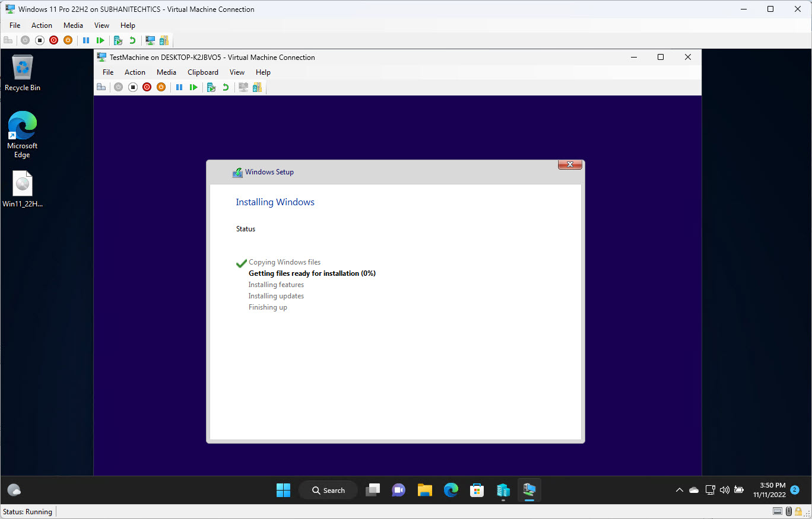Open Microsoft Edge from the taskbar
The width and height of the screenshot is (812, 519).
pyautogui.click(x=451, y=490)
